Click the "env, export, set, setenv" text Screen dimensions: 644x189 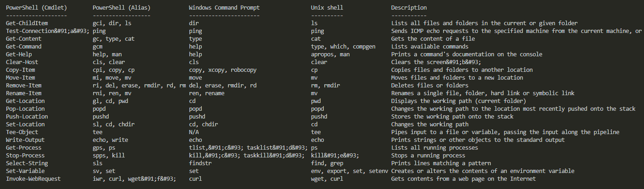point(350,171)
